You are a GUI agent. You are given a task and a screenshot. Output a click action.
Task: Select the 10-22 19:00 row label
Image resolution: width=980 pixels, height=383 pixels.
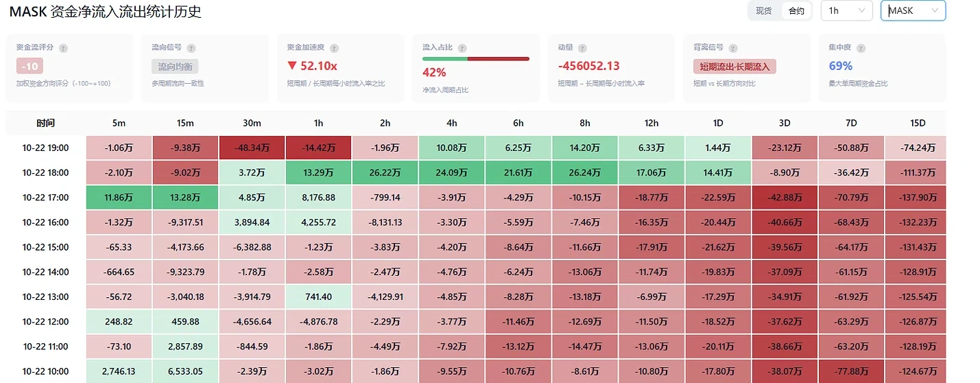(x=46, y=148)
